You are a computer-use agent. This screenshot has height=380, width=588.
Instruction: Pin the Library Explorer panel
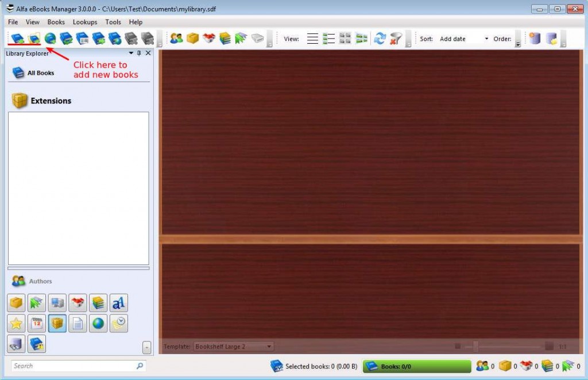(x=139, y=53)
